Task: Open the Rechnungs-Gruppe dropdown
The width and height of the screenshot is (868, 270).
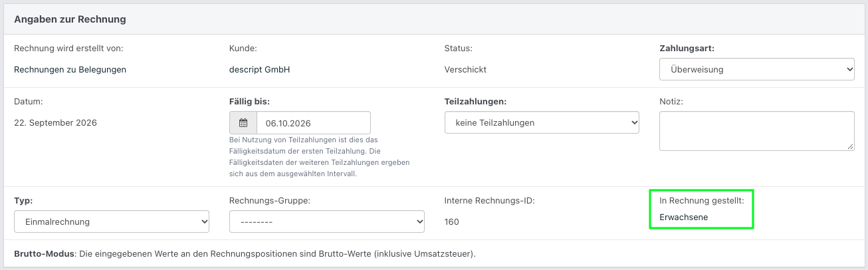Action: pyautogui.click(x=327, y=221)
